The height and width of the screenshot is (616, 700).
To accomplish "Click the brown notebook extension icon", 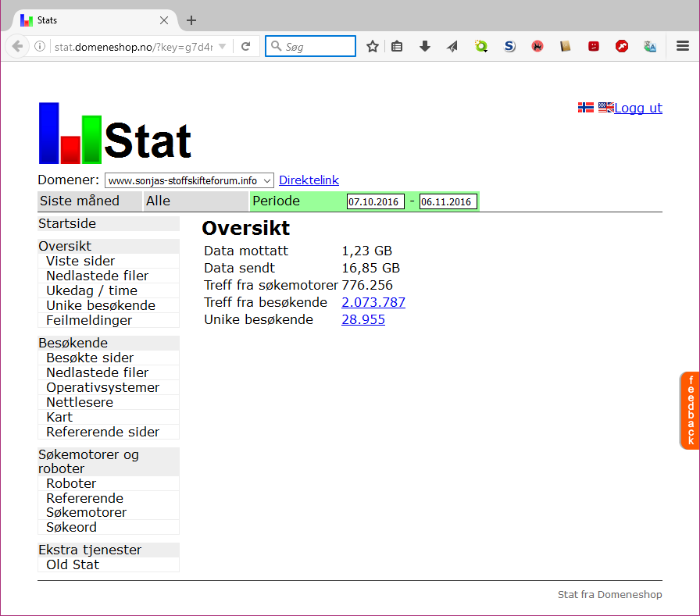I will (x=565, y=46).
